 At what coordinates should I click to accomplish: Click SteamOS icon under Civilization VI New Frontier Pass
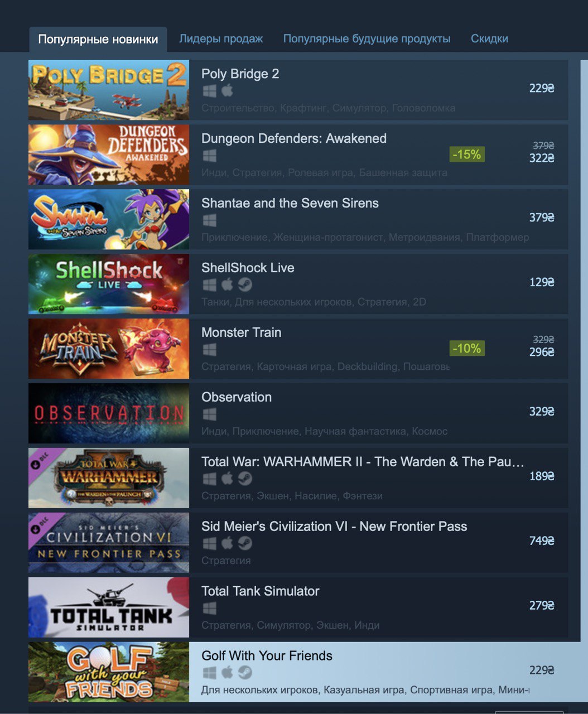[x=245, y=543]
